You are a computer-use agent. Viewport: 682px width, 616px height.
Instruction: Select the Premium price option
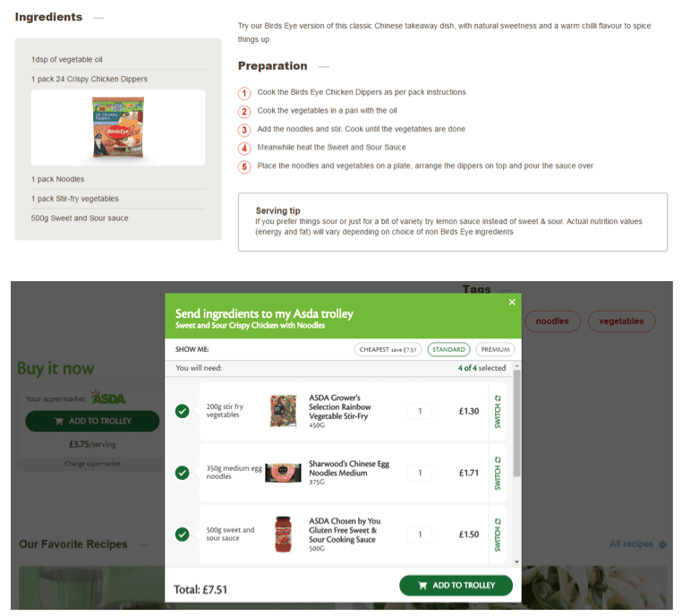point(495,350)
